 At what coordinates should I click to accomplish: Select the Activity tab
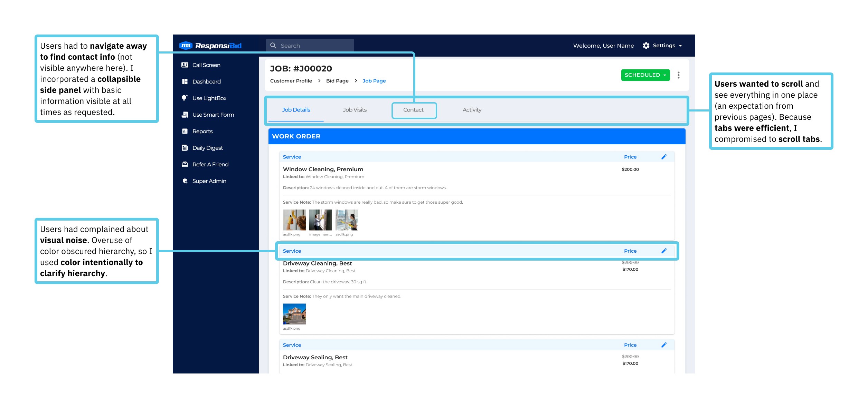click(x=472, y=110)
